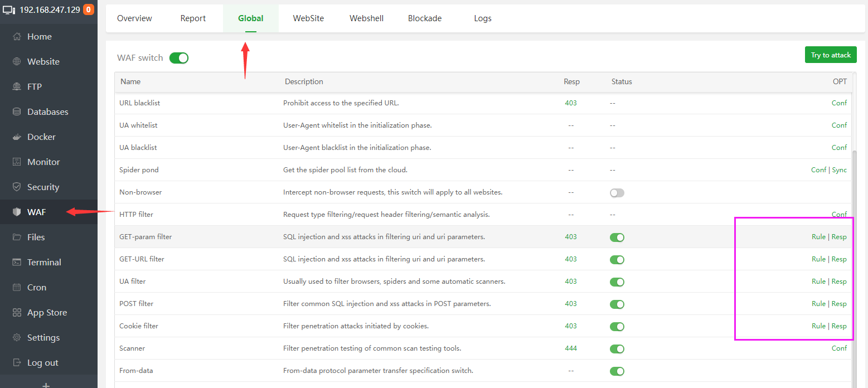Screen dimensions: 868x388
Task: Click the rules table vertical scrollbar
Action: pos(855,251)
